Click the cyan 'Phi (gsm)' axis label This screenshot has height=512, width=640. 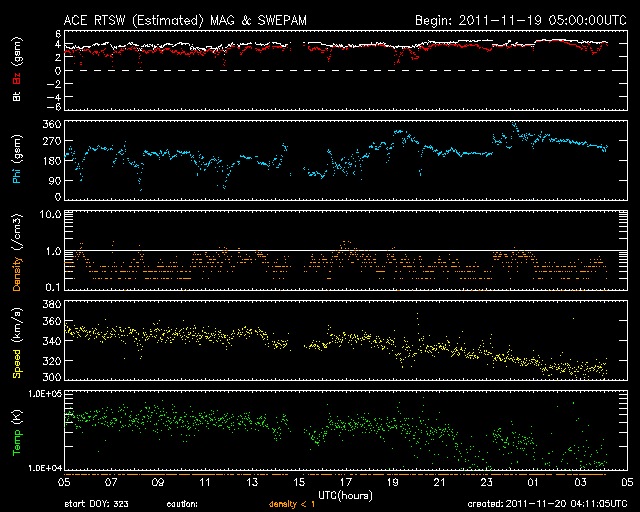pyautogui.click(x=17, y=159)
